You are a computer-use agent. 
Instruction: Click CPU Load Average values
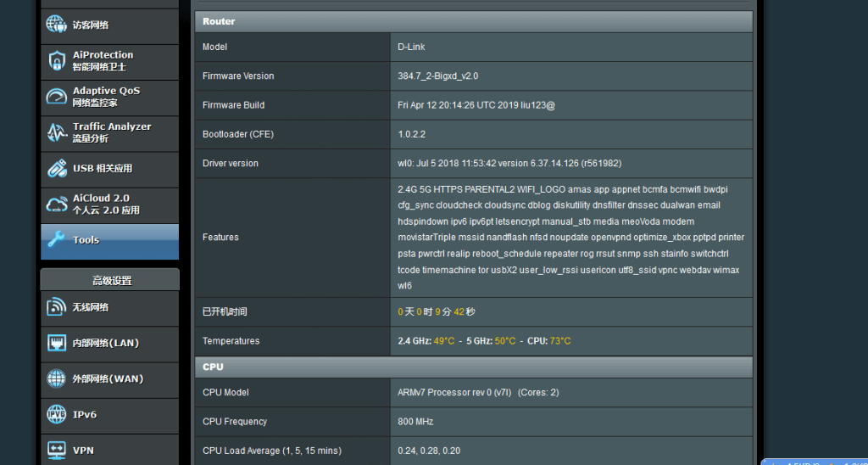(x=428, y=451)
